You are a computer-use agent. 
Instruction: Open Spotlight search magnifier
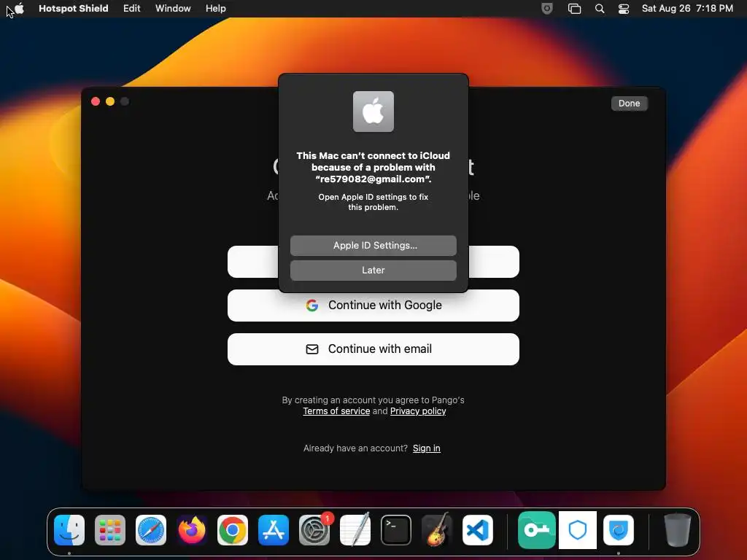tap(600, 9)
